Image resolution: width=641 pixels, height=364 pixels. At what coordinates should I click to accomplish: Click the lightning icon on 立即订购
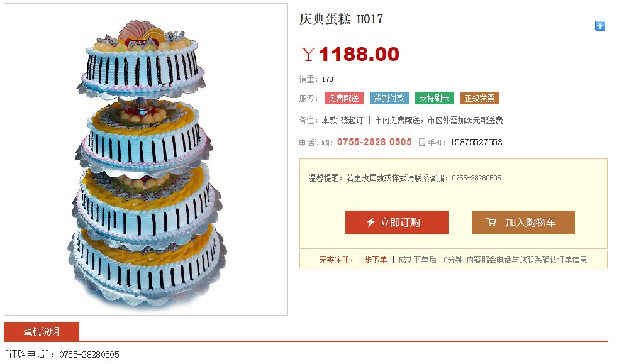click(x=371, y=223)
